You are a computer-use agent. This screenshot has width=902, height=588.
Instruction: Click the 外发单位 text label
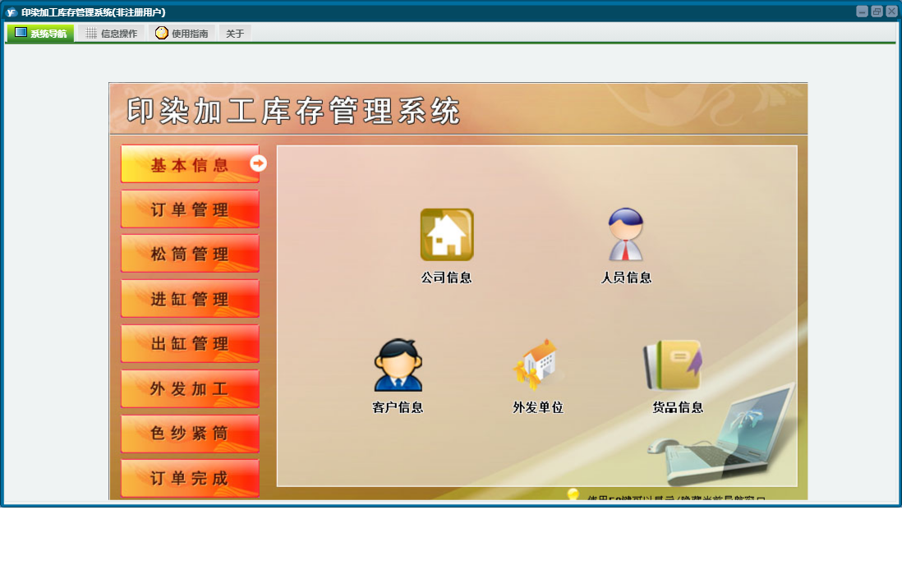coord(538,407)
